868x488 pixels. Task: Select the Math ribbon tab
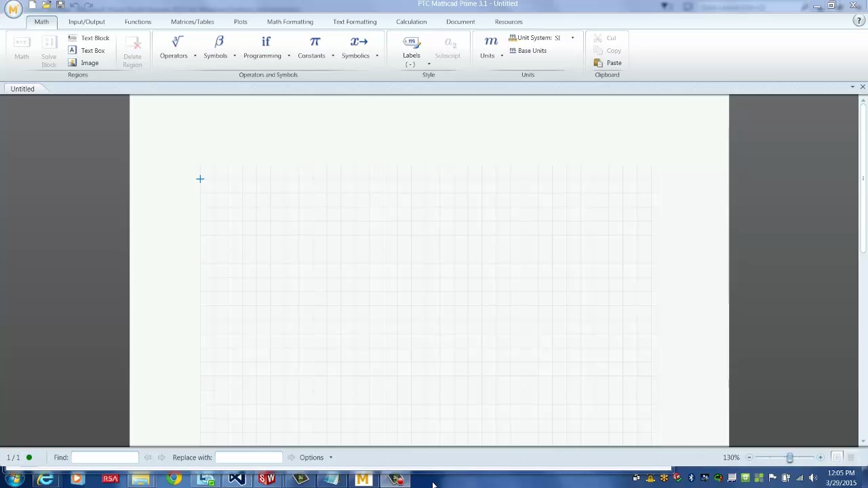coord(41,22)
